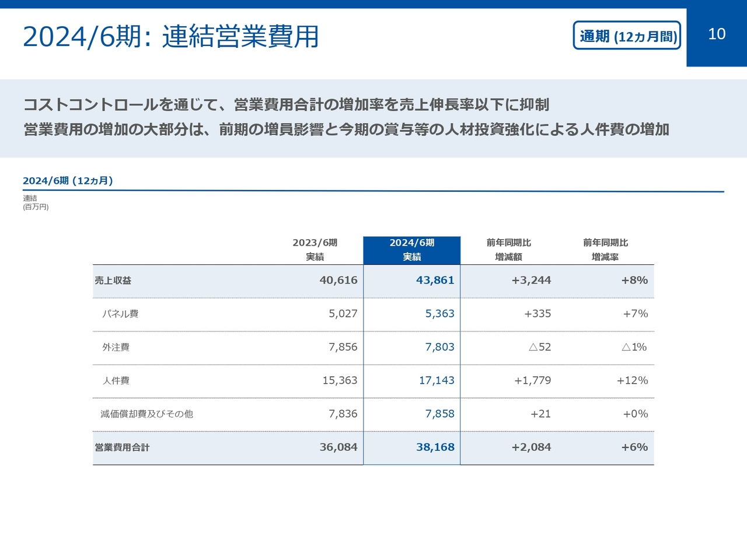Click the 通期 (12ヵ月間) badge
This screenshot has height=560, width=747.
627,36
